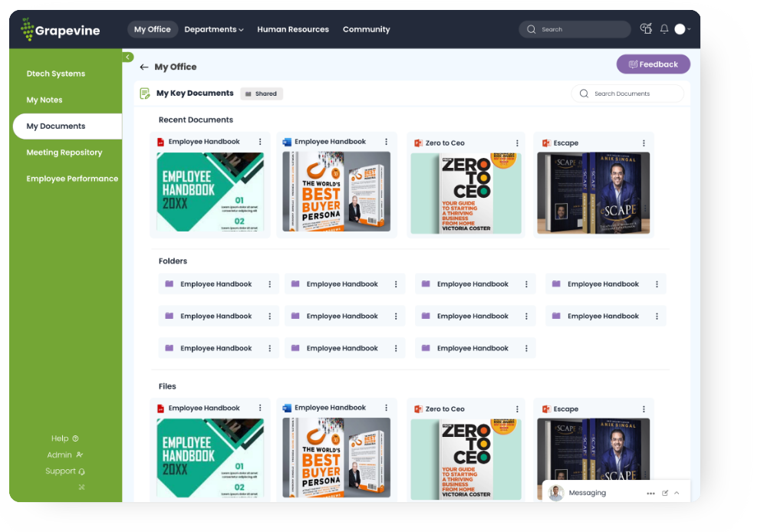
Task: Open the user profile avatar dropdown
Action: [682, 29]
